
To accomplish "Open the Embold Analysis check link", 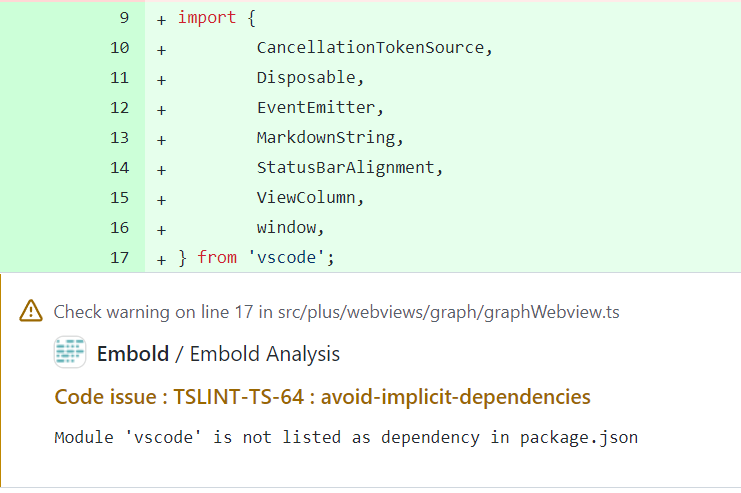I will (265, 354).
